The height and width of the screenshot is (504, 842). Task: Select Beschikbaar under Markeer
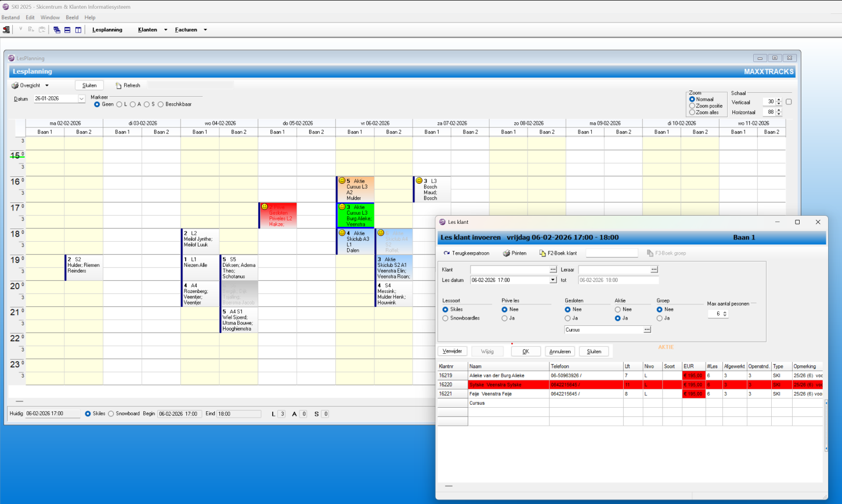(x=161, y=104)
